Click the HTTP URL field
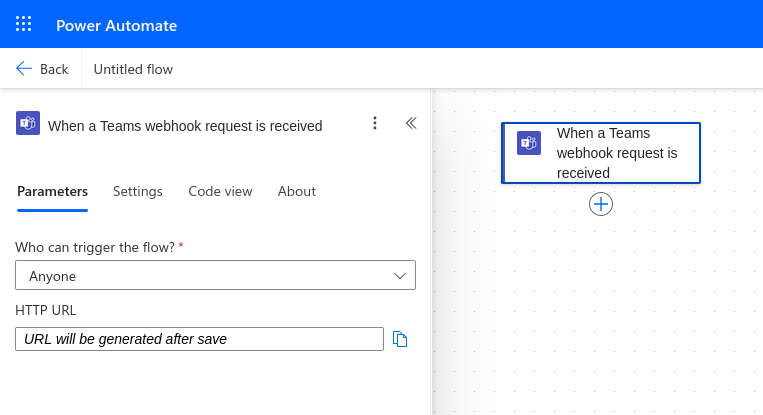The height and width of the screenshot is (415, 763). click(200, 339)
